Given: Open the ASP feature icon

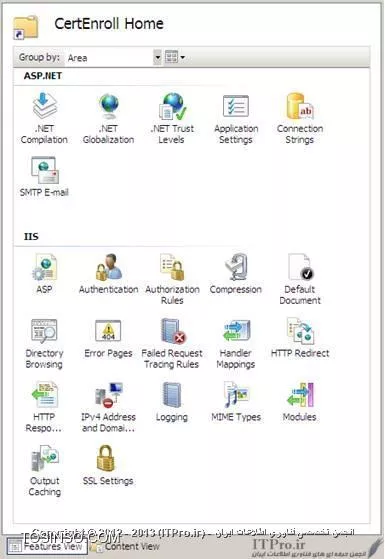Looking at the screenshot, I should point(44,273).
